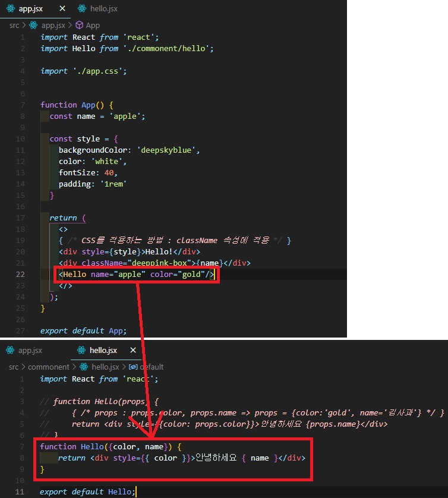Image resolution: width=448 pixels, height=498 pixels.
Task: Click color: 'white' property line
Action: 93,162
